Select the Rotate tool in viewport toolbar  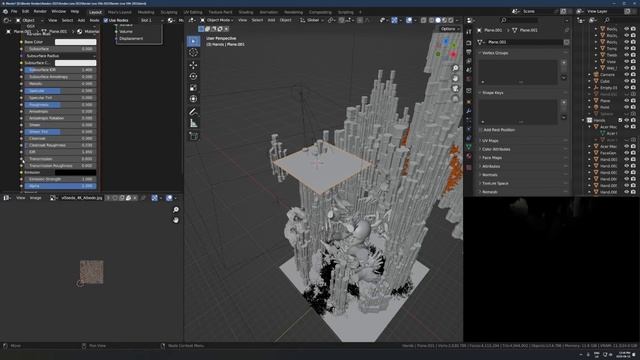point(193,76)
